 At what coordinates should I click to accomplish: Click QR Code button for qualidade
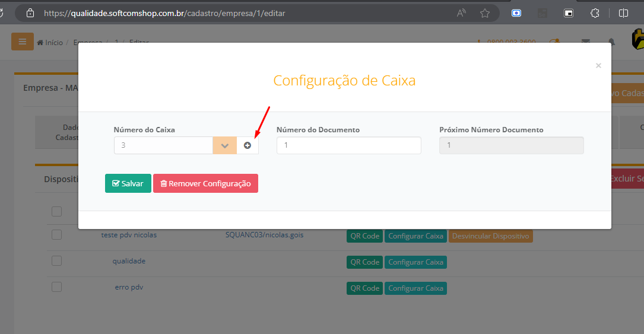coord(364,262)
